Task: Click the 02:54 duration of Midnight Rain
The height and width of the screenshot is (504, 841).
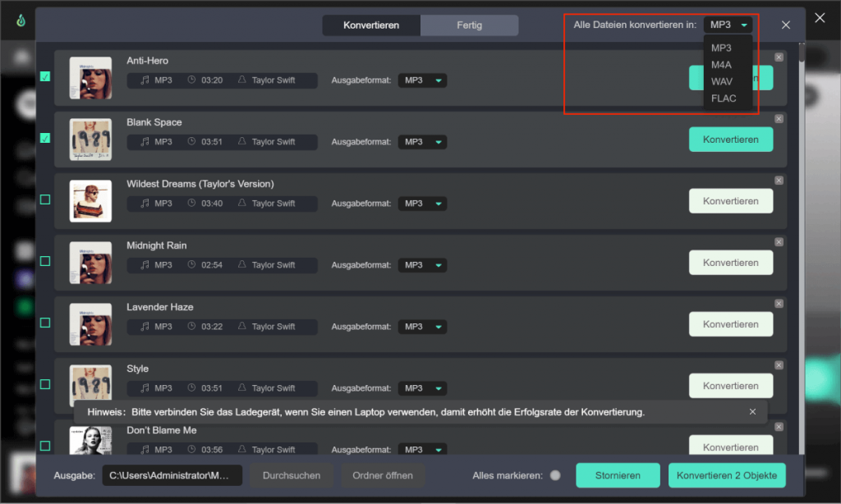Action: 212,265
